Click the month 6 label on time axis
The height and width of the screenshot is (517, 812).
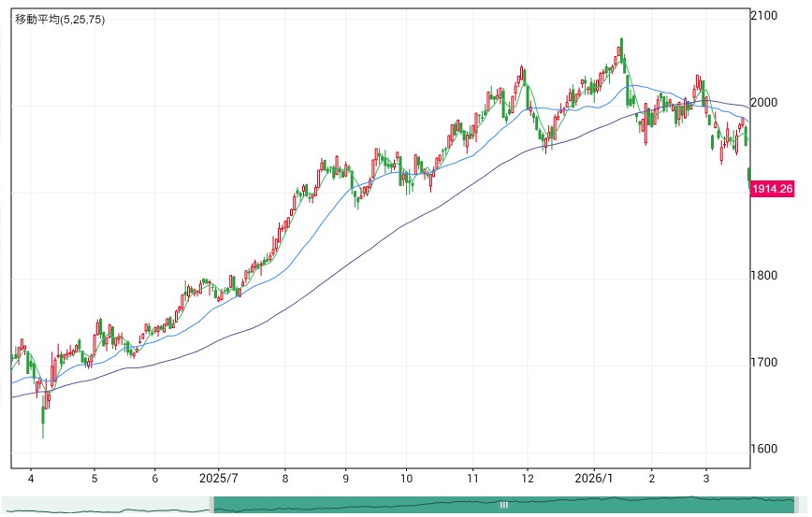(155, 478)
